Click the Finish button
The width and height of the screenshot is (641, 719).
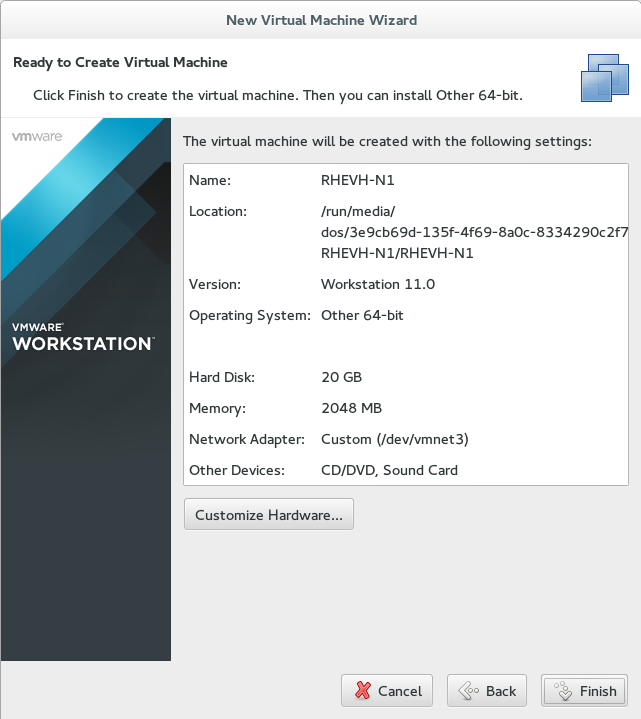click(584, 691)
